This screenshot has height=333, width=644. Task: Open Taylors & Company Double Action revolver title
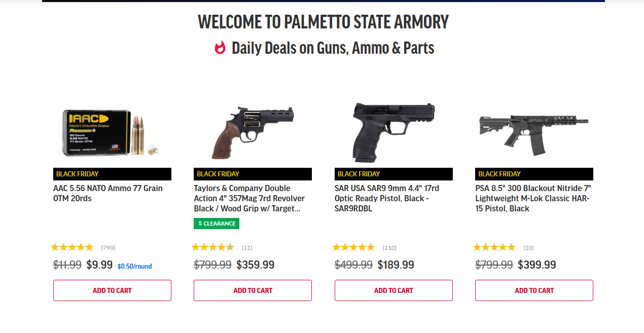[249, 198]
